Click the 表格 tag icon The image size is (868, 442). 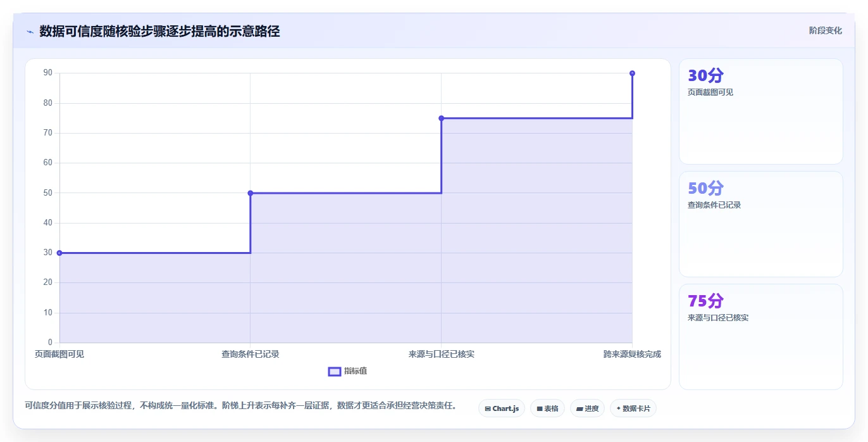(540, 409)
